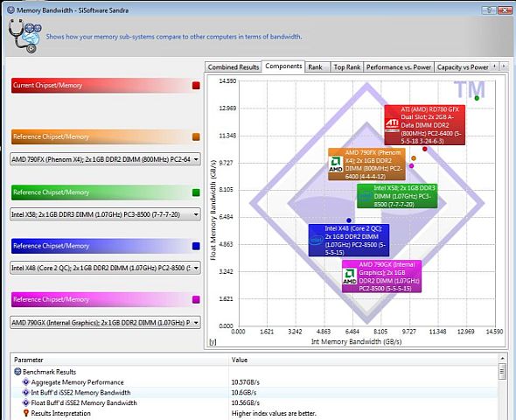
Task: Click the Float Buff'd iSSE2 diamond icon
Action: pyautogui.click(x=26, y=402)
